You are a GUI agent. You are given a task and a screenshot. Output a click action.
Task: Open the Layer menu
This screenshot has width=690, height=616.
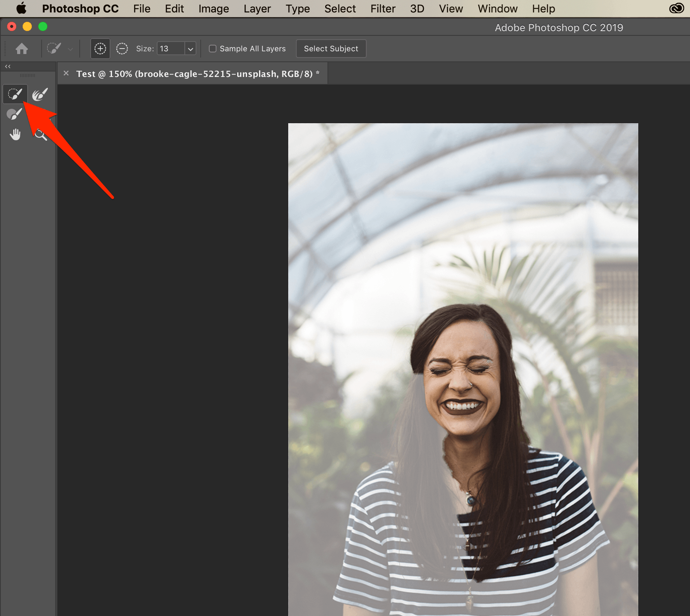pyautogui.click(x=257, y=9)
